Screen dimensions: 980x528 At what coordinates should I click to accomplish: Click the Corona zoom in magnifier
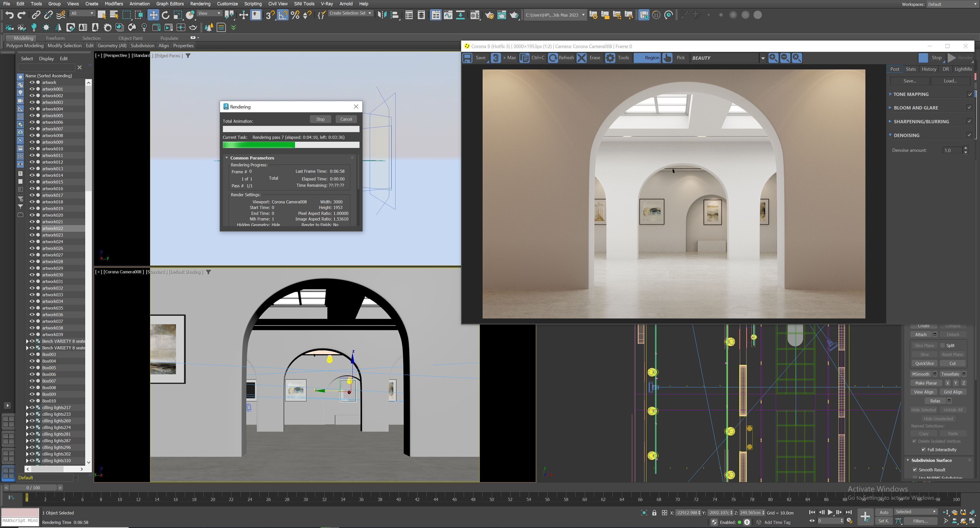click(x=773, y=58)
